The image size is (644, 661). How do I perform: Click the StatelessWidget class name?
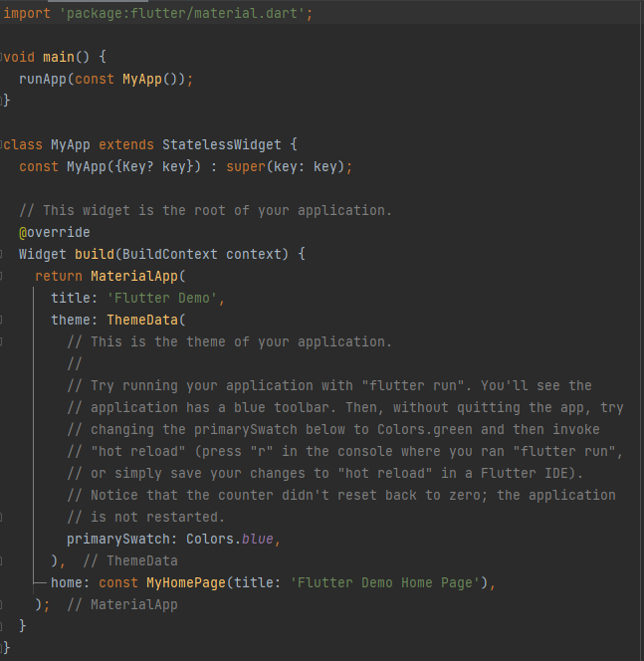[222, 144]
